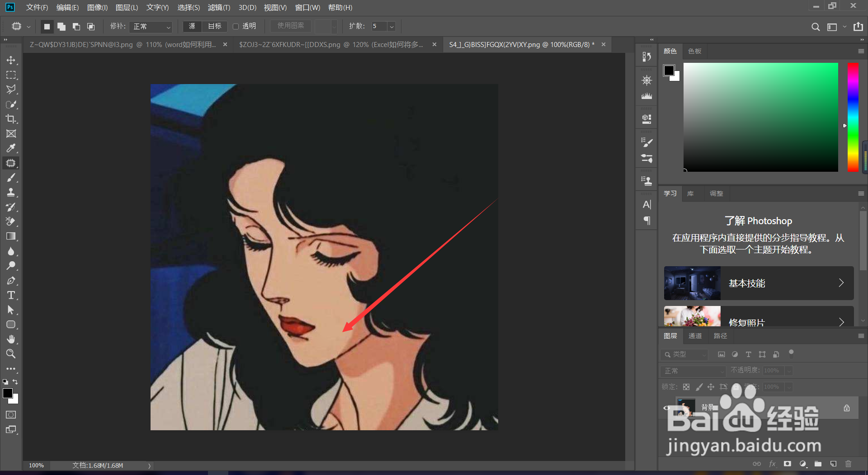Enable the 透明 checkbox
This screenshot has height=475, width=868.
(x=236, y=26)
